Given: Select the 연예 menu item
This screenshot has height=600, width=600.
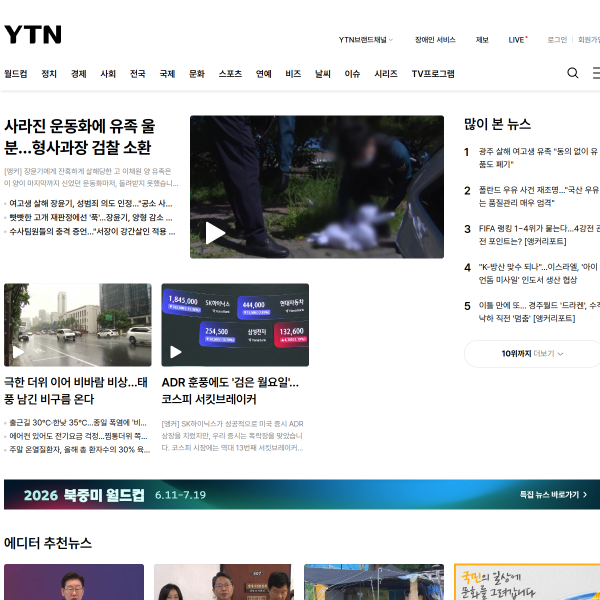Looking at the screenshot, I should pos(263,74).
